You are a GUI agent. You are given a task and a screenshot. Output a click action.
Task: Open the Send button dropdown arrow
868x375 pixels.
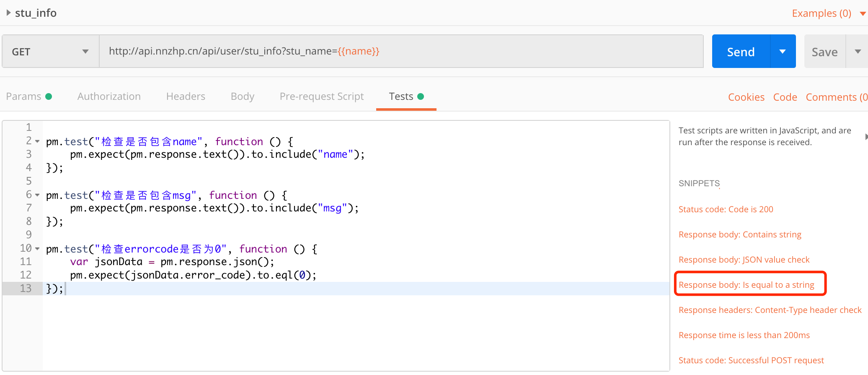click(x=783, y=52)
